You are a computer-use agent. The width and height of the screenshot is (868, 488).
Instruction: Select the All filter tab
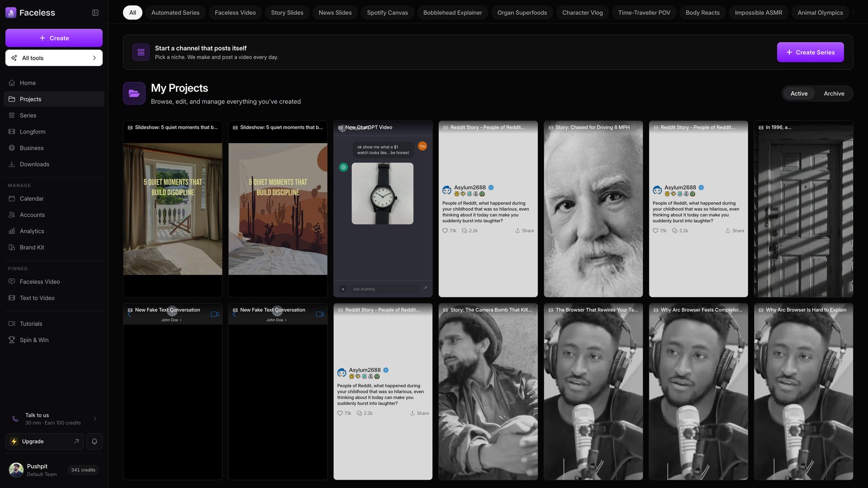133,12
